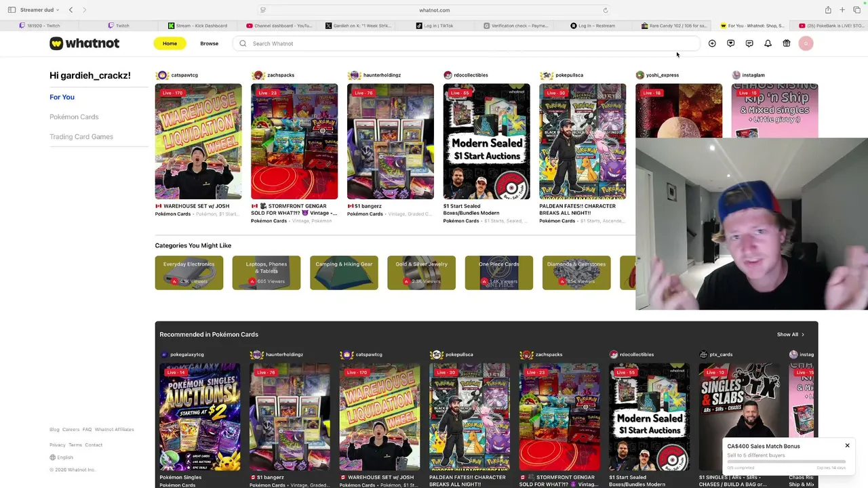Open the profile avatar menu
Image resolution: width=868 pixels, height=488 pixels.
[806, 43]
